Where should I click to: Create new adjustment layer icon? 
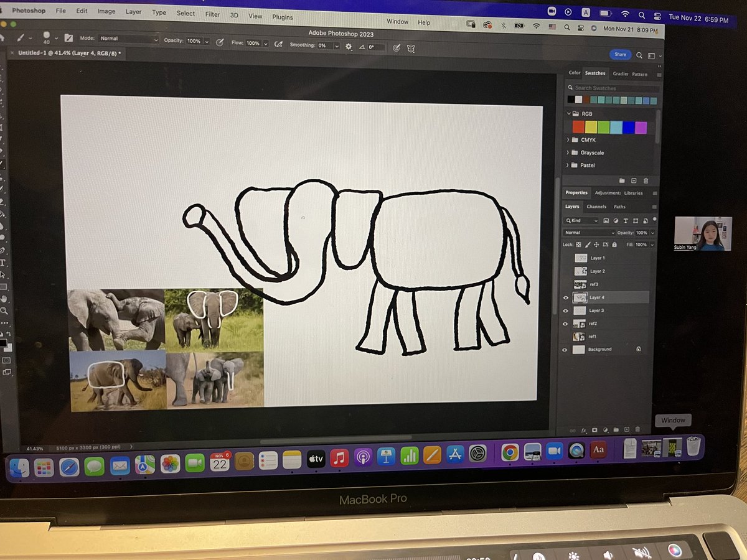click(605, 430)
